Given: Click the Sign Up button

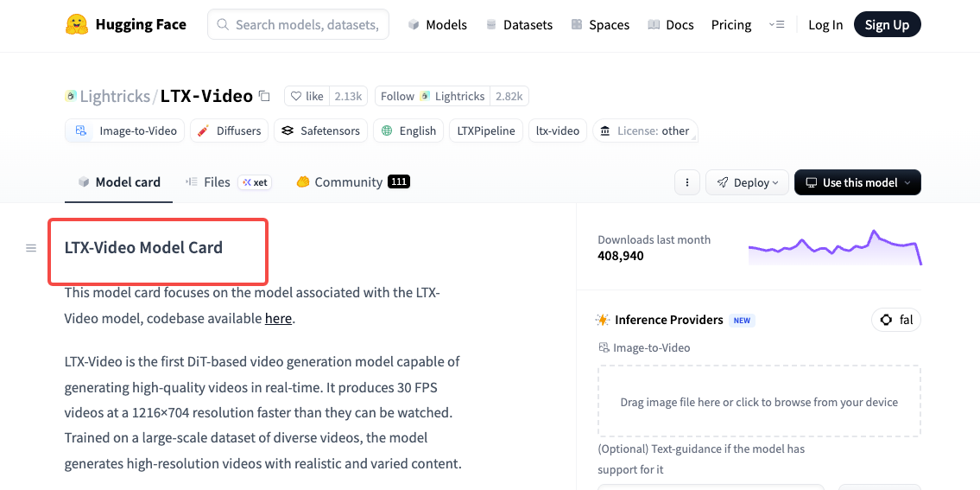Looking at the screenshot, I should click(x=887, y=24).
